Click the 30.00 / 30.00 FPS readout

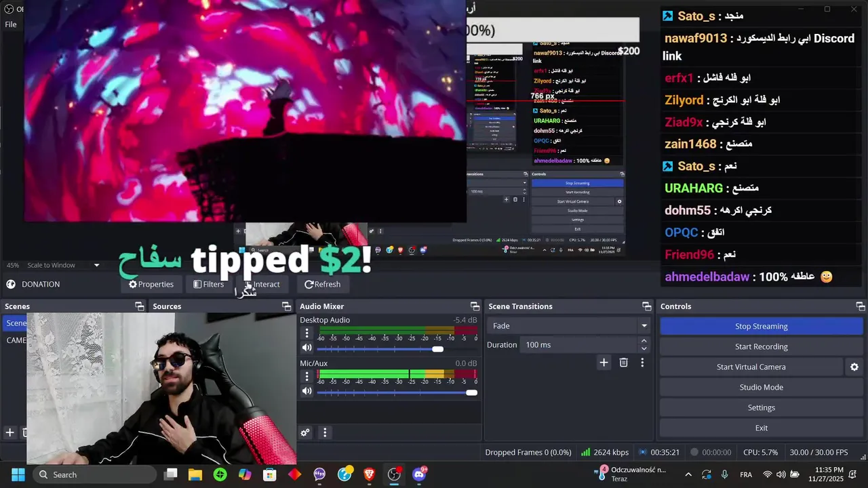point(818,452)
